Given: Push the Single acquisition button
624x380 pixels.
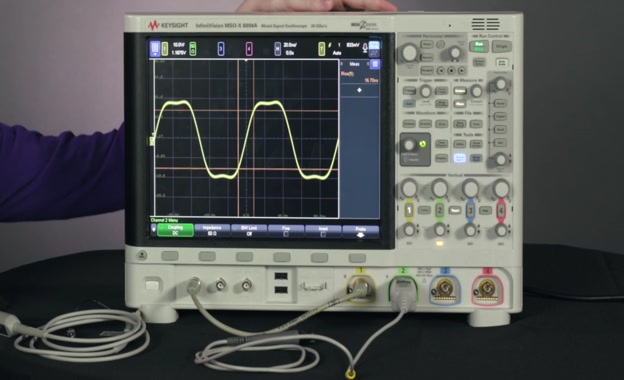Looking at the screenshot, I should [x=501, y=47].
